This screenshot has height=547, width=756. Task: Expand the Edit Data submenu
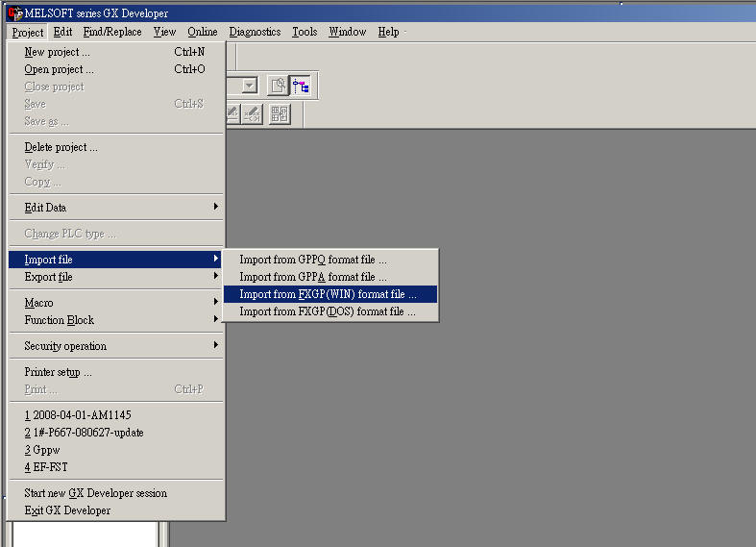(115, 208)
